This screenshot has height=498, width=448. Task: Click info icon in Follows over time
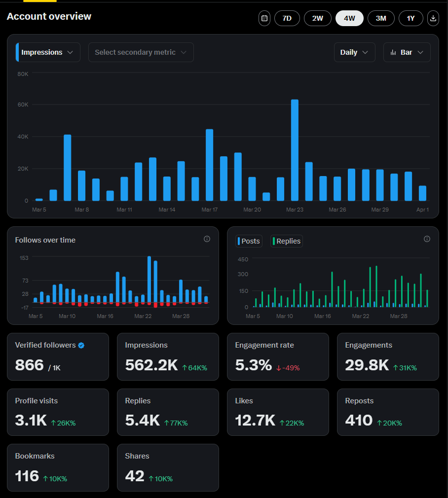207,239
